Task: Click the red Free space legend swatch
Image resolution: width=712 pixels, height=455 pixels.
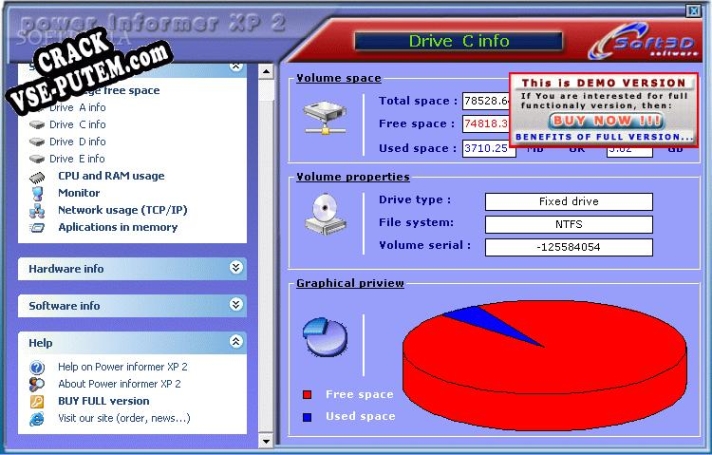Action: (x=307, y=395)
